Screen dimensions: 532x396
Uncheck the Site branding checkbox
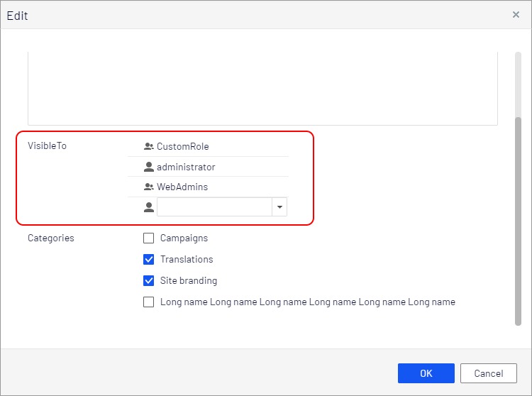coord(149,281)
